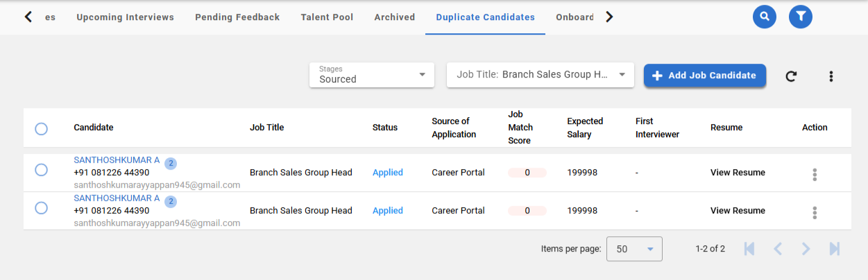Screen dimensions: 868x280
Task: Click the Add Job Candidate button
Action: [x=704, y=76]
